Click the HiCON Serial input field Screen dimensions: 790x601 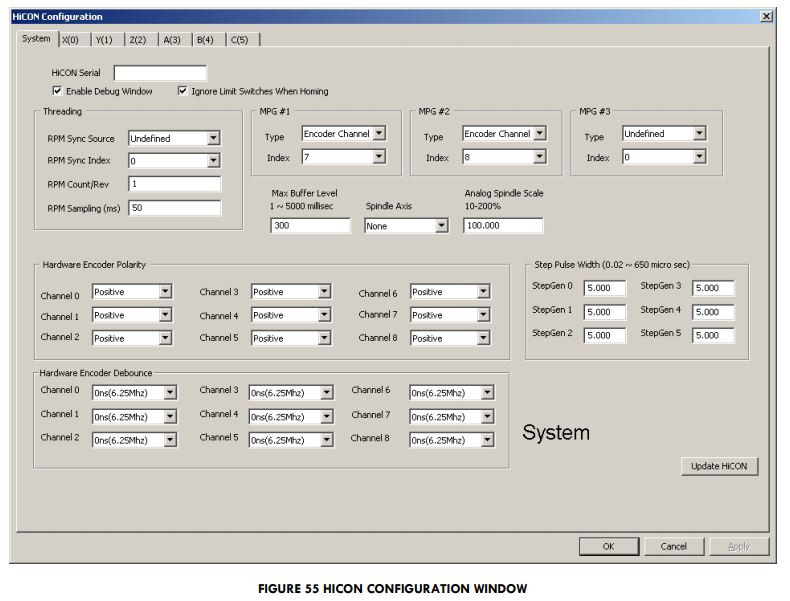tap(160, 73)
